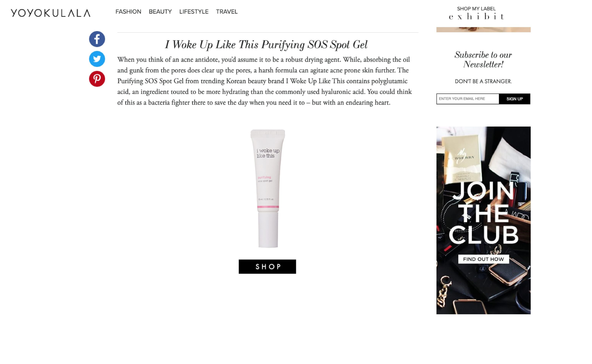The width and height of the screenshot is (592, 364).
Task: Click the article paragraph about acne antidote
Action: pos(264,81)
